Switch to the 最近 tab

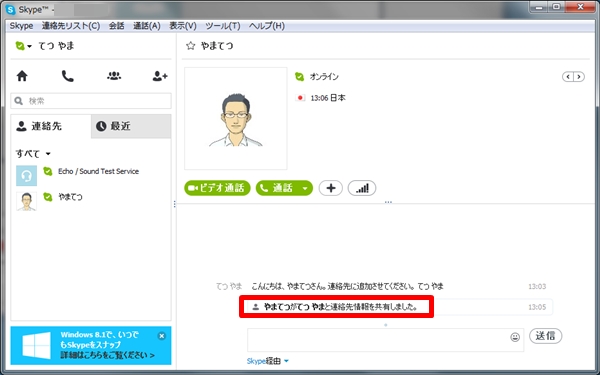(131, 126)
